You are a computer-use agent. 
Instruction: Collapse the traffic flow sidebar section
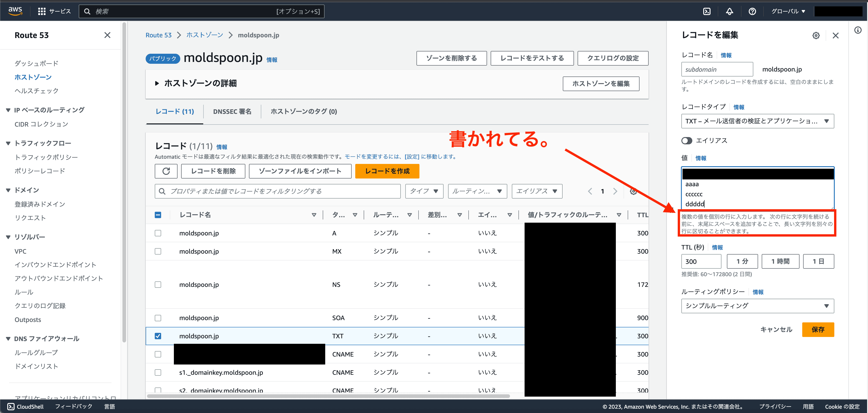pos(8,143)
